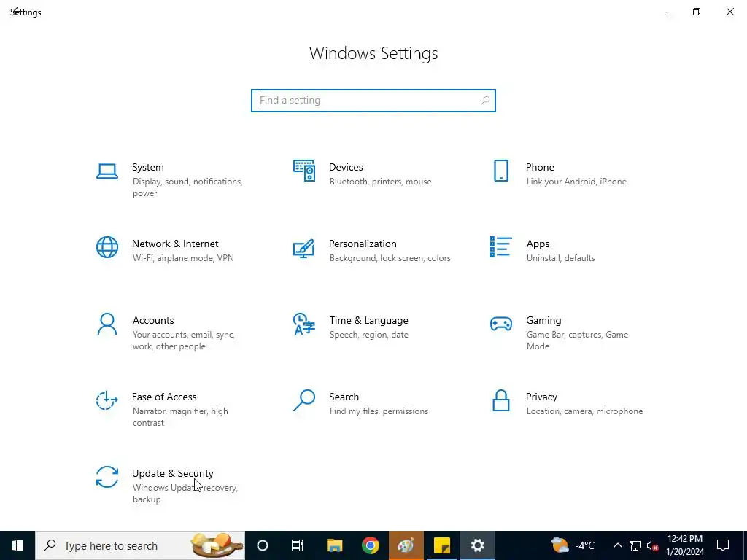The height and width of the screenshot is (560, 747).
Task: Click the Windows Start button
Action: (x=18, y=545)
